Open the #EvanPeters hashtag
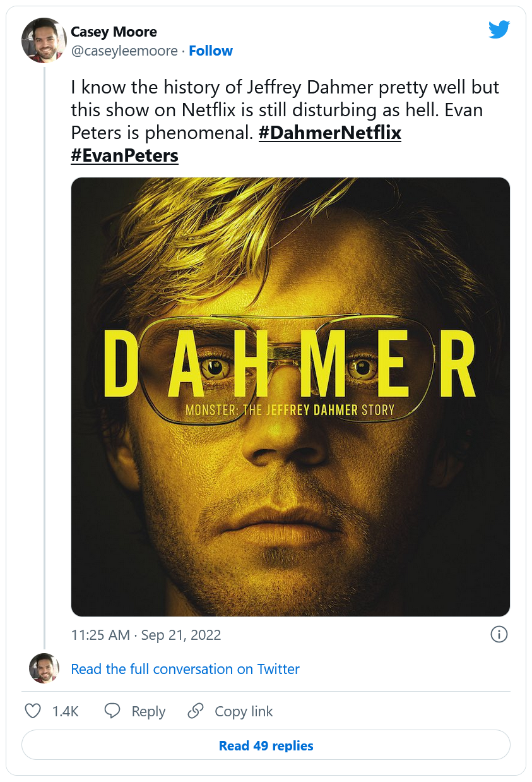This screenshot has height=782, width=532. coord(124,155)
